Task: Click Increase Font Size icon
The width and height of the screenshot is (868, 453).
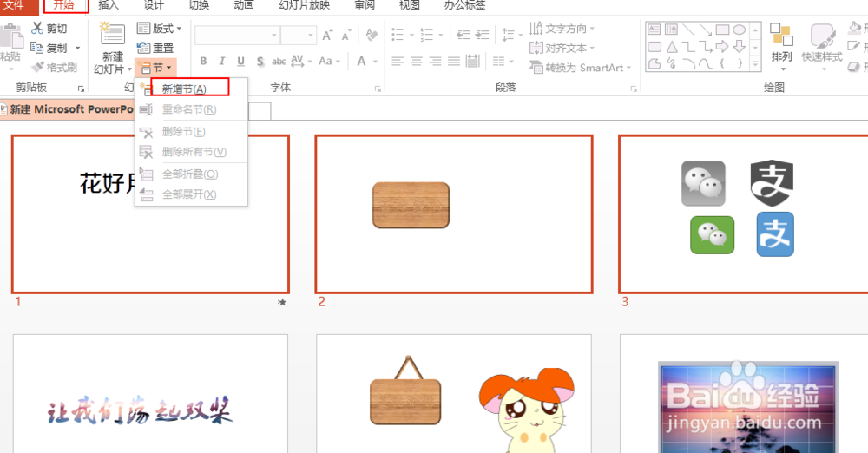Action: click(328, 36)
